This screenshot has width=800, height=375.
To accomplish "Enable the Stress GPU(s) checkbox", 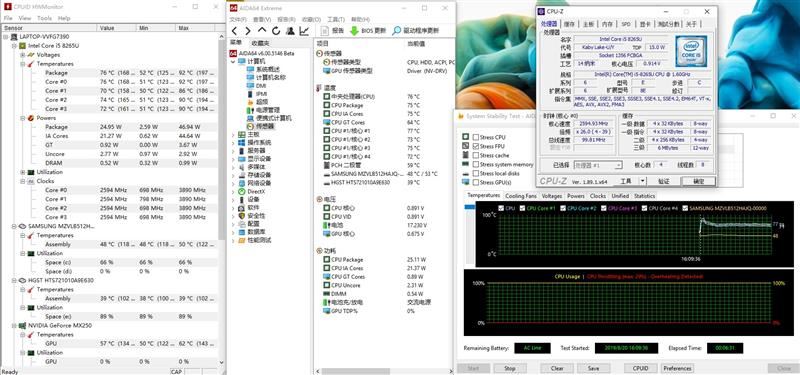I will coord(476,183).
